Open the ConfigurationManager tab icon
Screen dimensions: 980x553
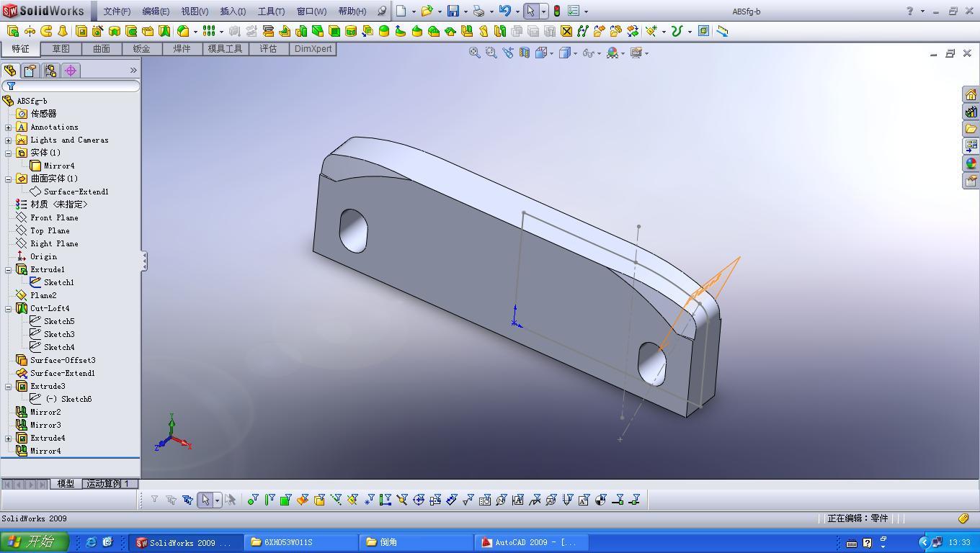coord(50,71)
